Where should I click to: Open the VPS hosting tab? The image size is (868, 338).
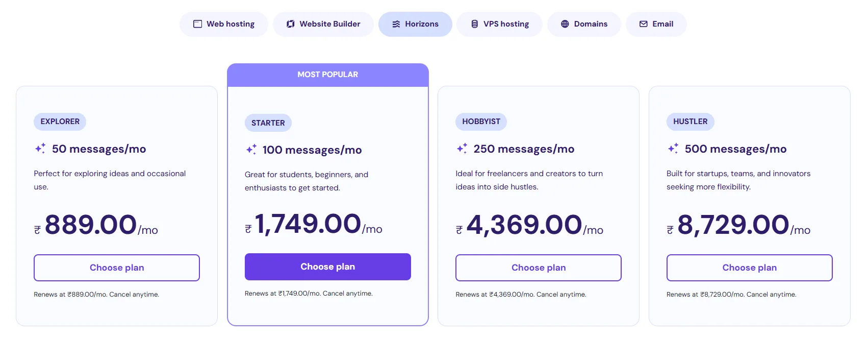tap(499, 24)
